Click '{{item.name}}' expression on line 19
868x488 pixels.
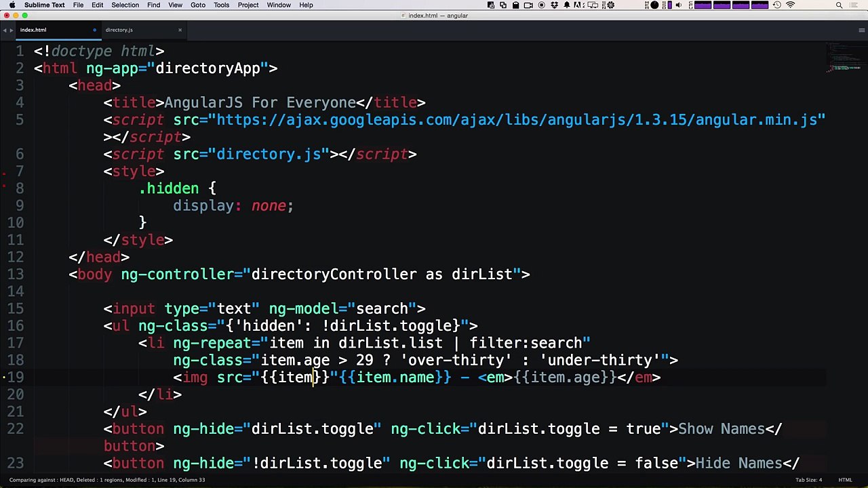coord(395,378)
